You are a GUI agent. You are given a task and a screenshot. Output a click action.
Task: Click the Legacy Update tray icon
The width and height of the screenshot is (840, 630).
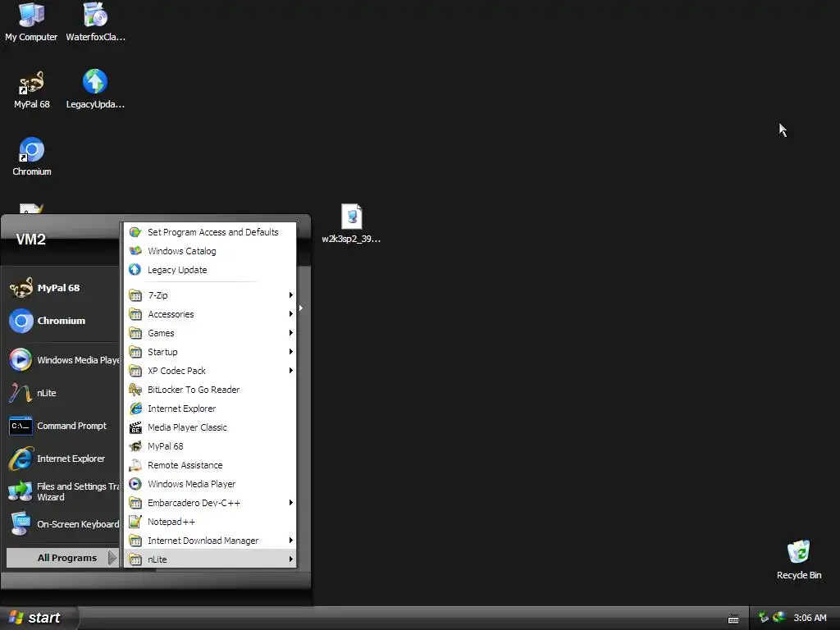779,618
